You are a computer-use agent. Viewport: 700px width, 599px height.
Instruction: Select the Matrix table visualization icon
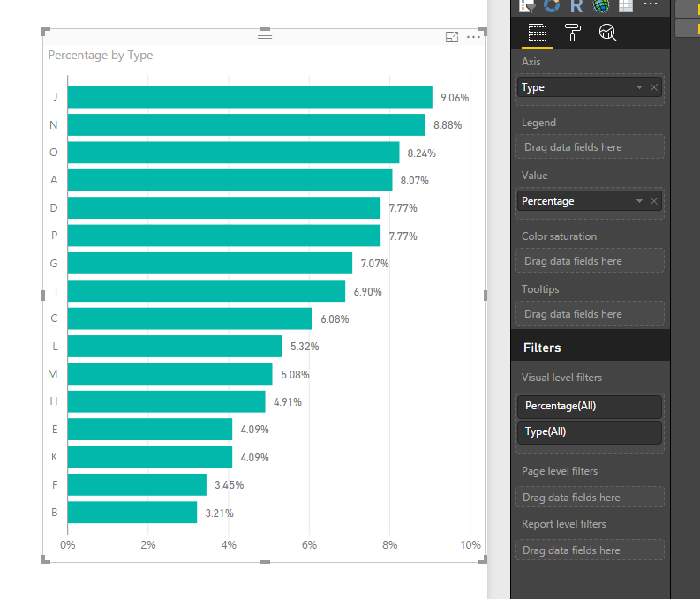626,6
